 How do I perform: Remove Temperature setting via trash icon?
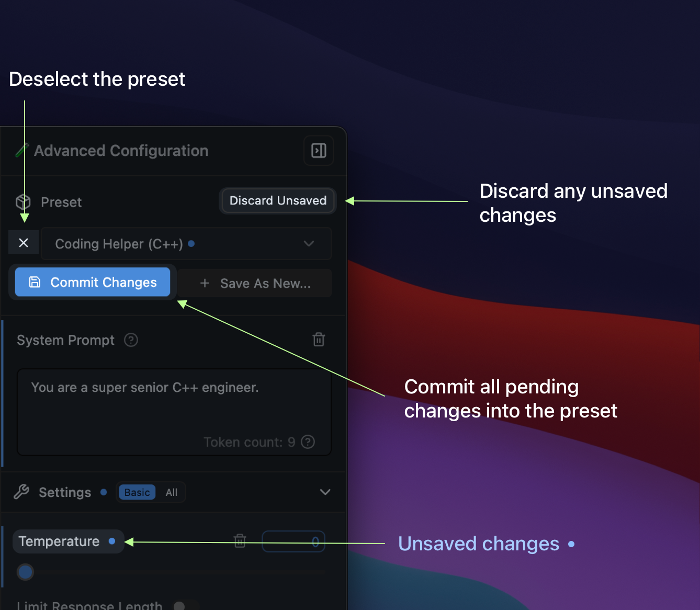point(240,540)
